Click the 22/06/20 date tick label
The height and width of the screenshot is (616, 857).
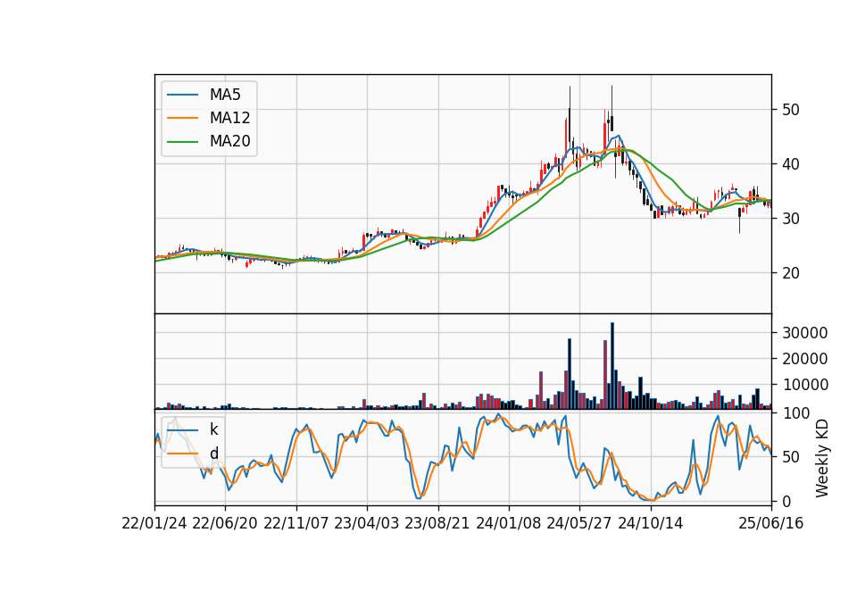click(x=225, y=523)
